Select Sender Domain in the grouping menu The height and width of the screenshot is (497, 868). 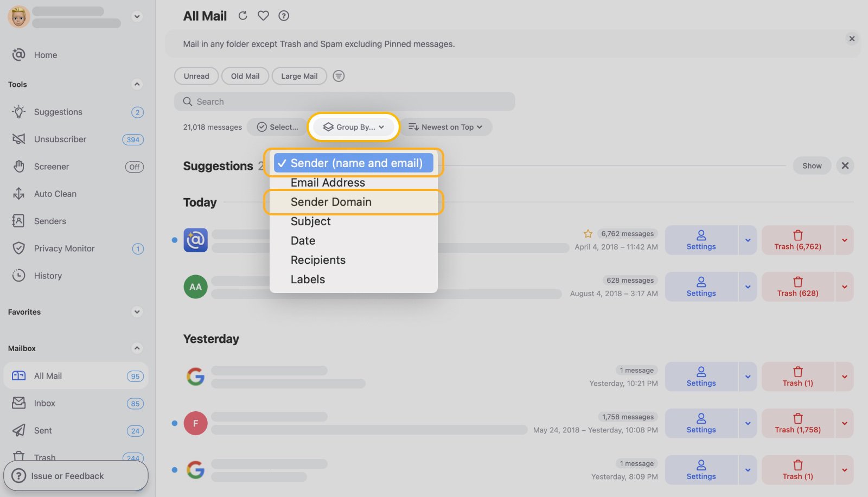pyautogui.click(x=331, y=202)
